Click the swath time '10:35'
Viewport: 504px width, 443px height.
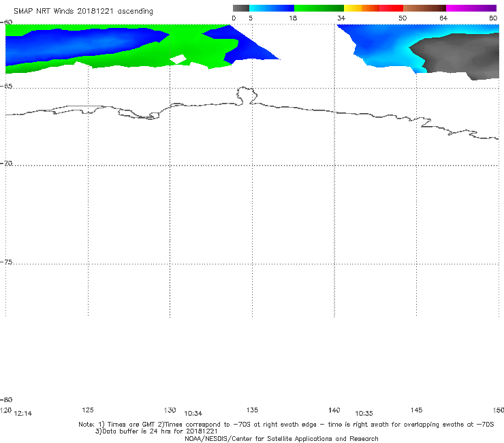364,414
